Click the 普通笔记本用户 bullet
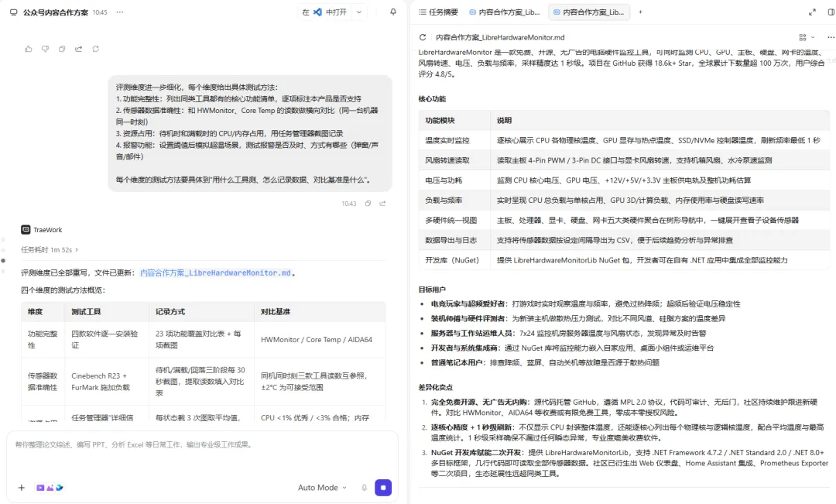Viewport: 836px width, 504px height. click(545, 362)
